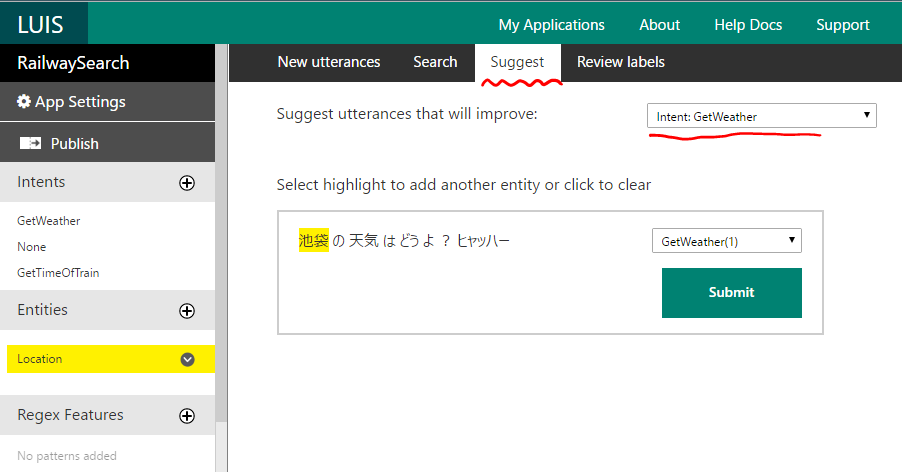Click the 'No patterns added' text
This screenshot has width=902, height=472.
pyautogui.click(x=67, y=456)
